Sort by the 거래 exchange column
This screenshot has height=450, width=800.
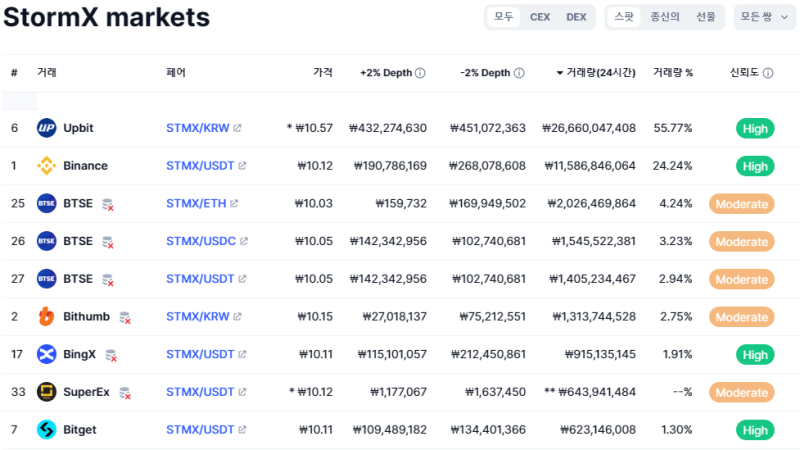coord(46,73)
